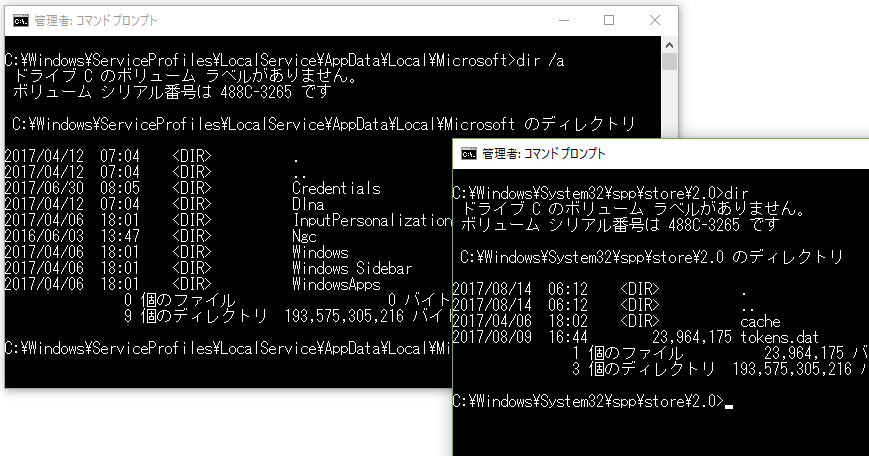Minimize the back Command Prompt window
The height and width of the screenshot is (456, 869).
pos(564,21)
